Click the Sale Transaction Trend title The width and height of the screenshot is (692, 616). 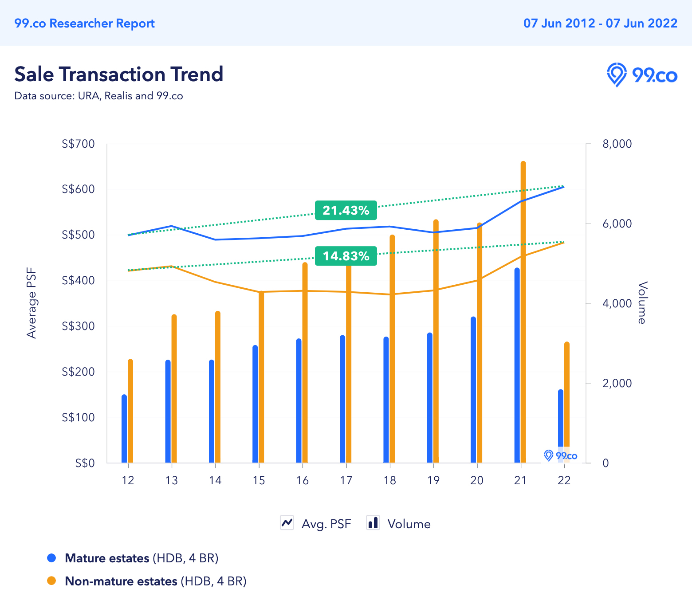pos(119,74)
